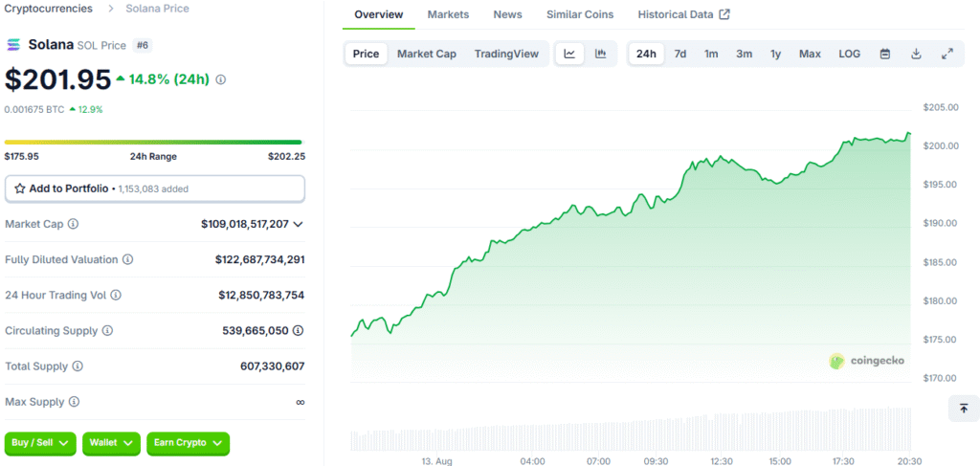Open the Earn Crypto dropdown
This screenshot has width=980, height=466.
tap(189, 443)
